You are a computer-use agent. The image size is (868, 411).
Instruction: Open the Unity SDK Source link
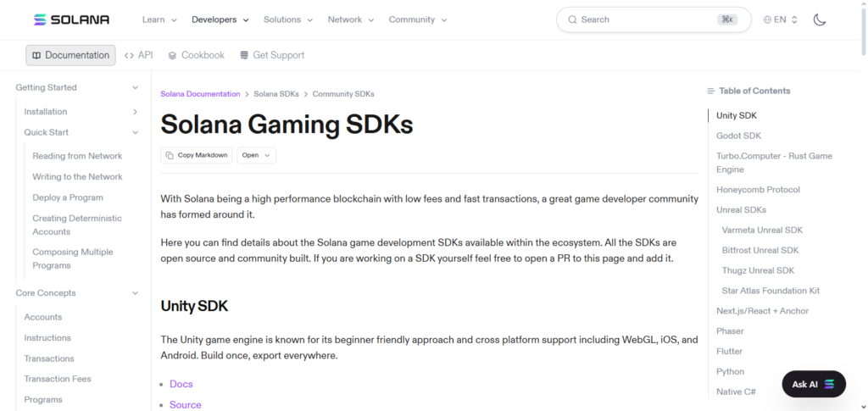(186, 405)
